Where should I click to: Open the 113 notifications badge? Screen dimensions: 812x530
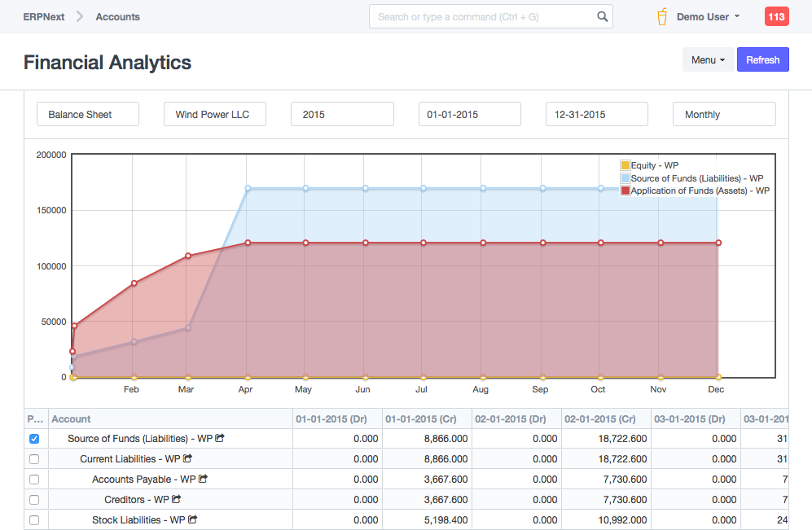(x=776, y=16)
